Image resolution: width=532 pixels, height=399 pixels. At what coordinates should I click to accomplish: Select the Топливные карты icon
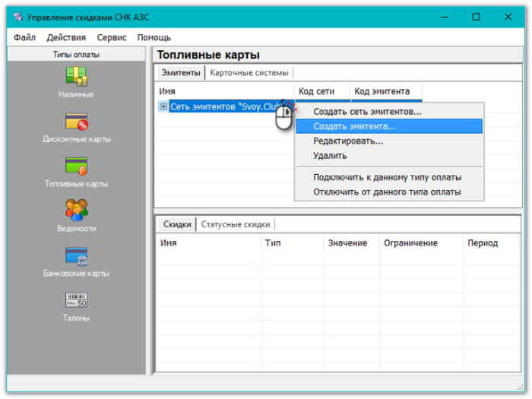[76, 166]
